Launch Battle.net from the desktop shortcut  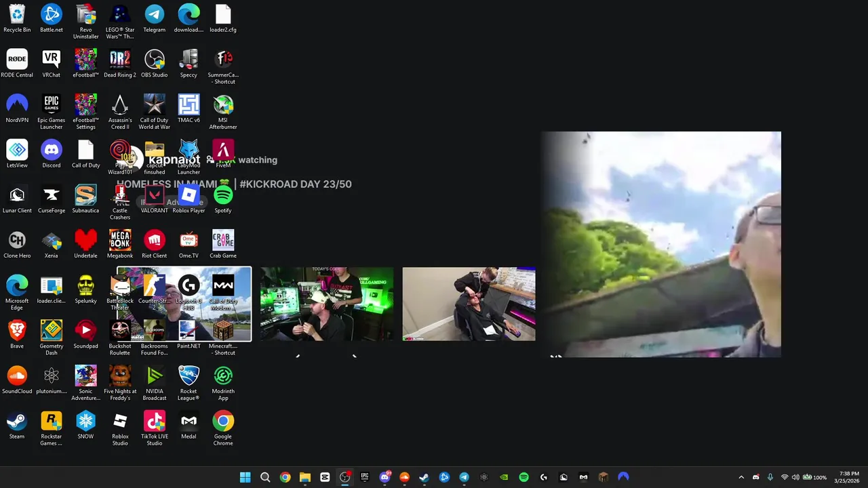(52, 18)
